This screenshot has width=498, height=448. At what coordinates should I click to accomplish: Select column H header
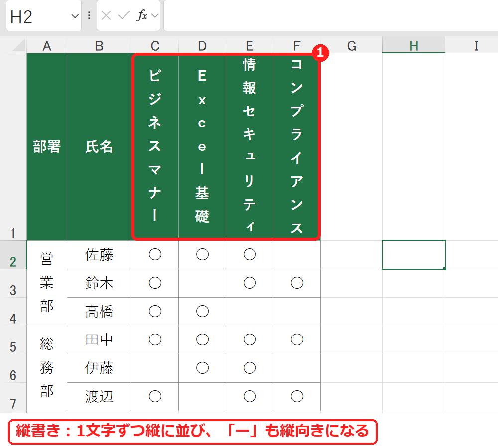[414, 46]
